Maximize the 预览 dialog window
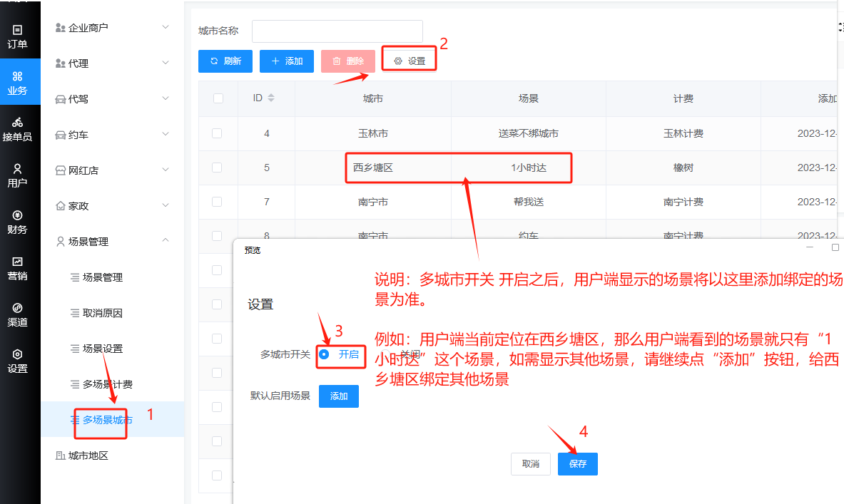The image size is (844, 504). point(835,247)
